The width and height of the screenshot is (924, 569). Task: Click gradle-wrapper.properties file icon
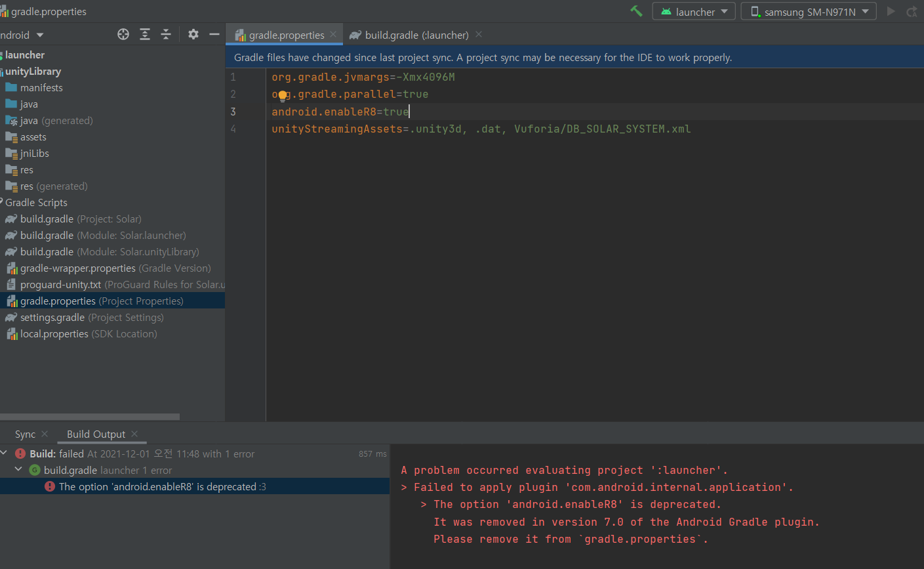click(11, 268)
